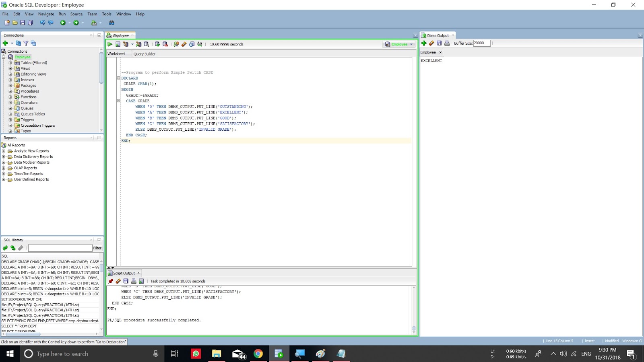This screenshot has width=644, height=362.
Task: Clear the worksheet with the eraser icon
Action: click(x=184, y=44)
